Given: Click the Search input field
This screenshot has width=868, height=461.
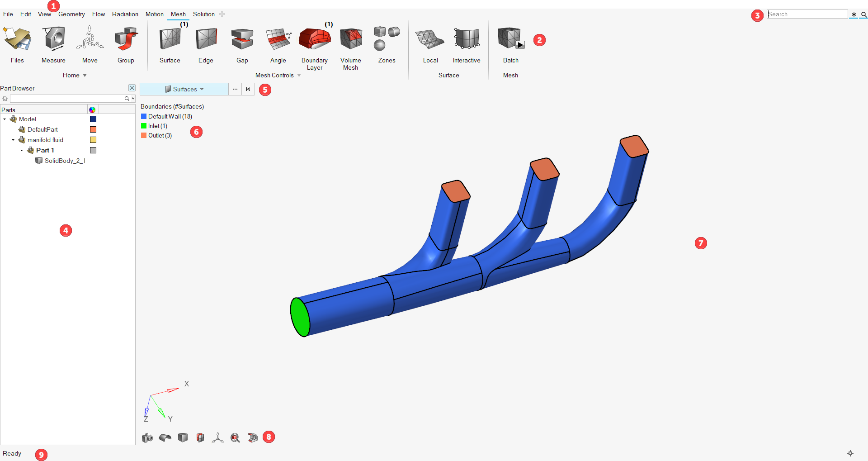Looking at the screenshot, I should [807, 14].
